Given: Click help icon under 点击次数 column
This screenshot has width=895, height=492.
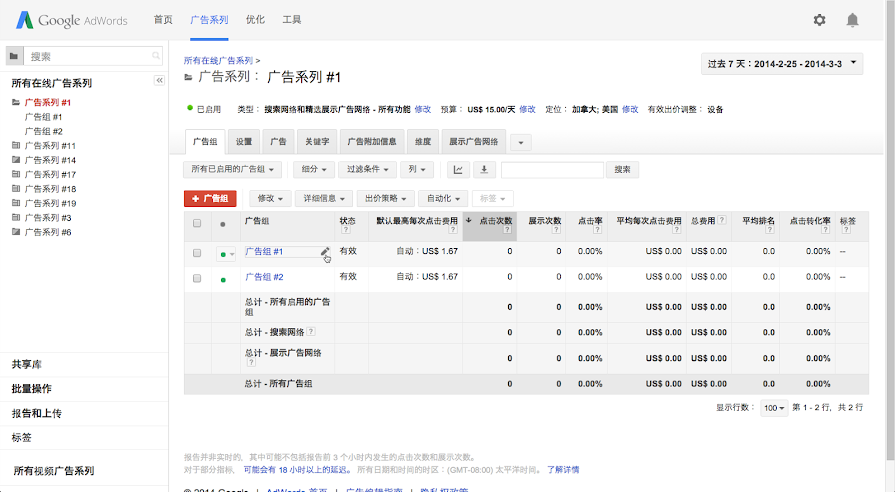Looking at the screenshot, I should point(509,230).
